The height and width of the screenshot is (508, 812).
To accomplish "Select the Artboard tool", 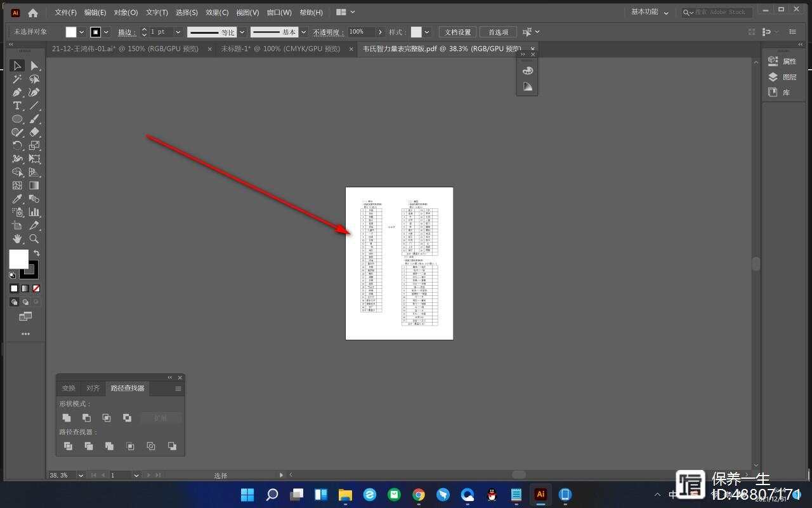I will (x=17, y=226).
